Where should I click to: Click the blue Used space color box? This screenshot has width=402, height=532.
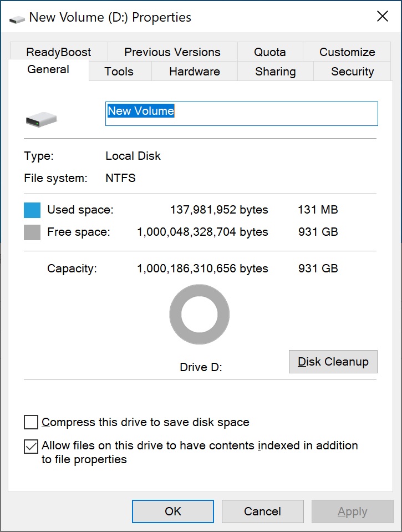(x=32, y=210)
